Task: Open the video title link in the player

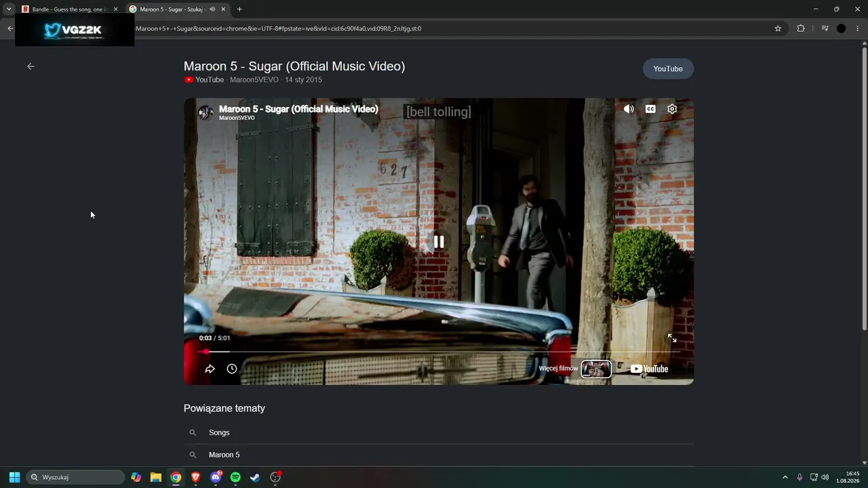Action: tap(298, 108)
